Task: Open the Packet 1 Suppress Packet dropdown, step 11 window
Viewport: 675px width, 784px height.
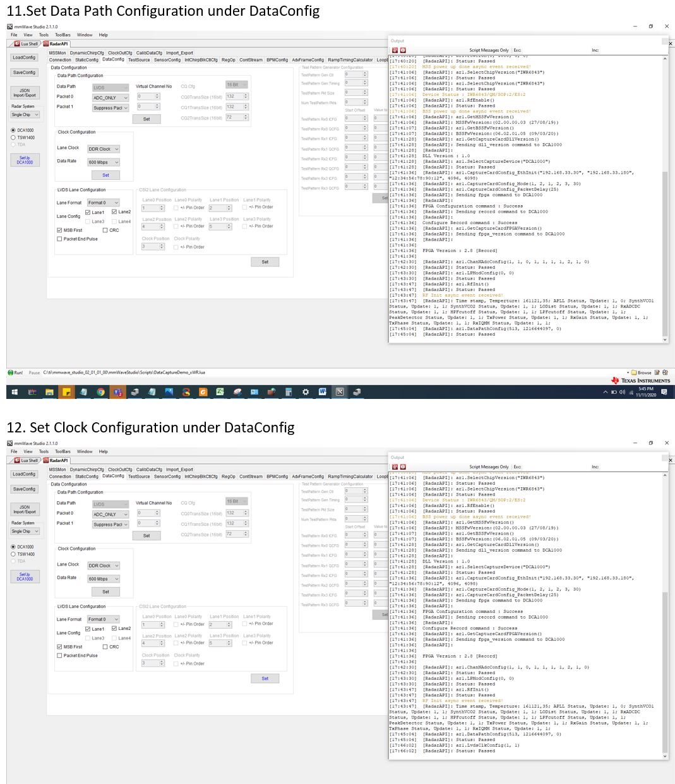Action: click(111, 107)
